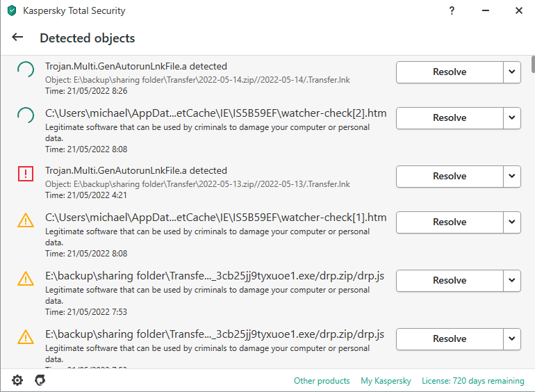Viewport: 535px width, 392px height.
Task: Click Trojan title above the 2022-05-13.zip path
Action: coord(136,170)
